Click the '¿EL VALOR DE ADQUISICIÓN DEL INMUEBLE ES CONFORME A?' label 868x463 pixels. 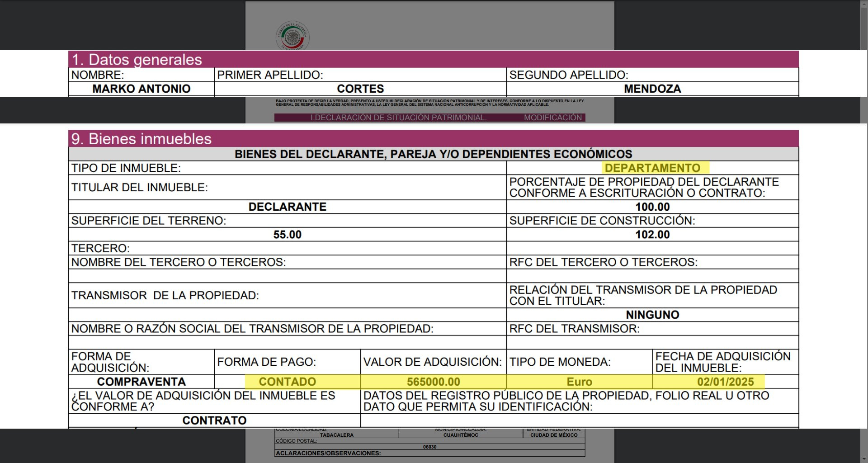(x=203, y=401)
